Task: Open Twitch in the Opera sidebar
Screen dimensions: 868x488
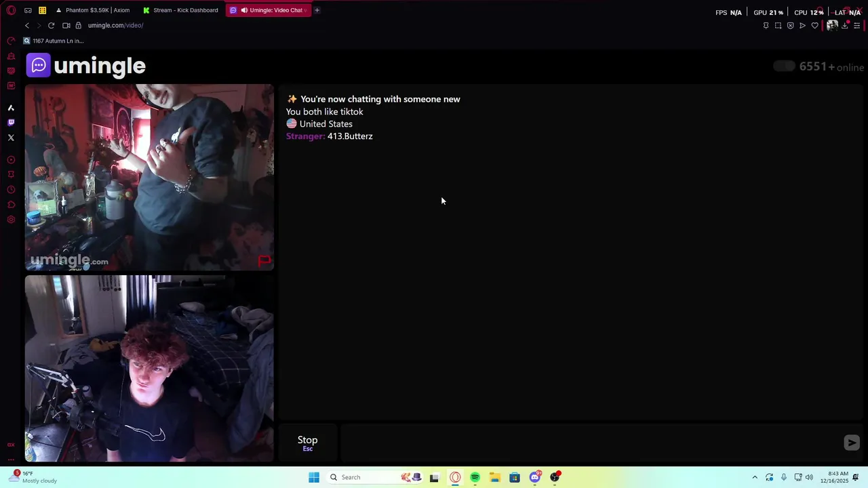Action: click(11, 123)
